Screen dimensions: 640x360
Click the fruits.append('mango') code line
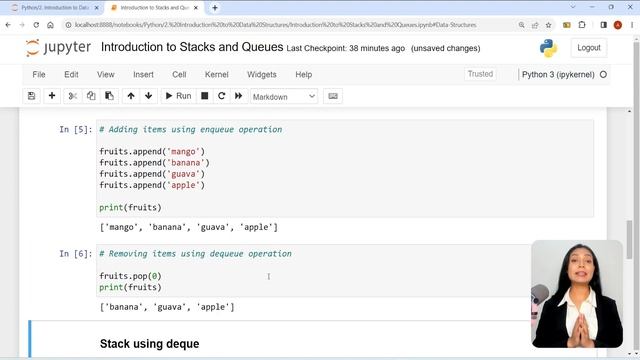click(x=152, y=151)
